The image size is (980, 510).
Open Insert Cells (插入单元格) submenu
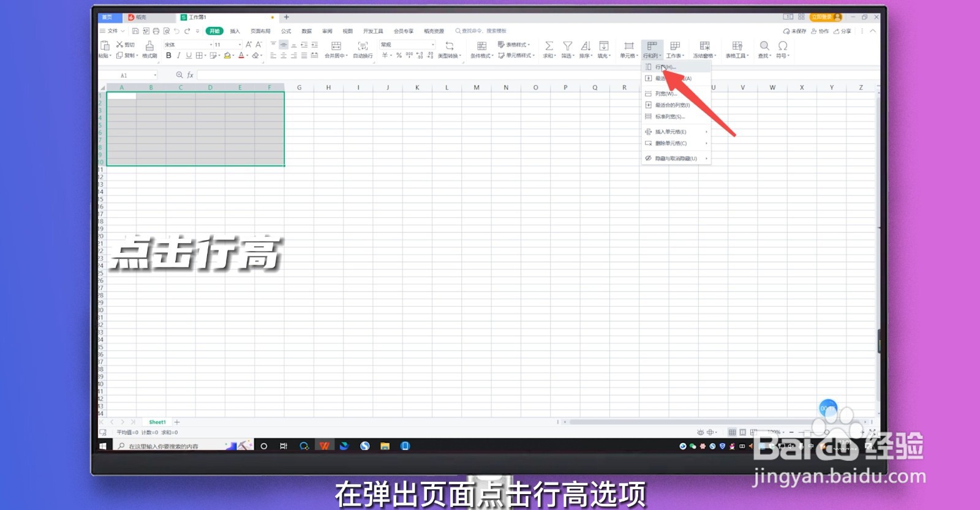[676, 132]
